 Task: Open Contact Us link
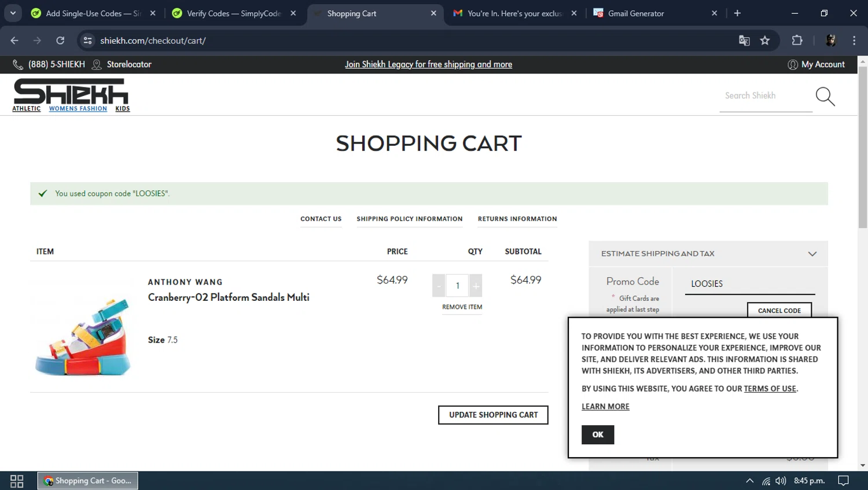[x=321, y=219]
